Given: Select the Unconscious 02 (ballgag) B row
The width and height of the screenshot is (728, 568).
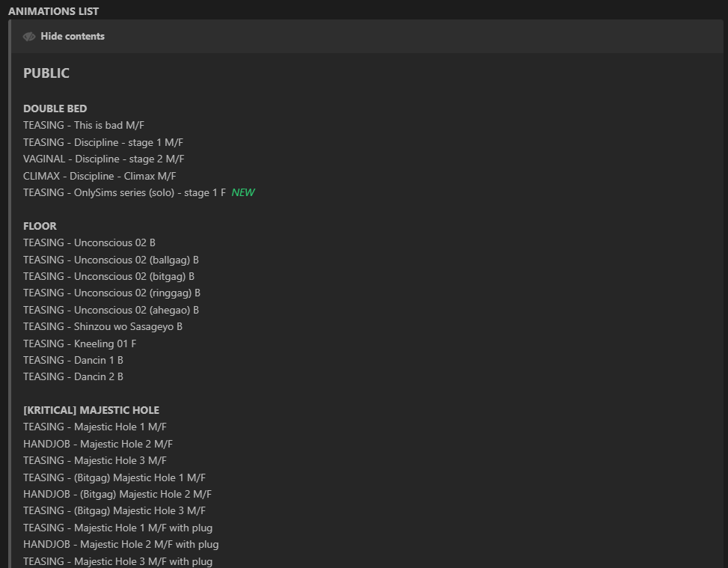Looking at the screenshot, I should pos(111,260).
